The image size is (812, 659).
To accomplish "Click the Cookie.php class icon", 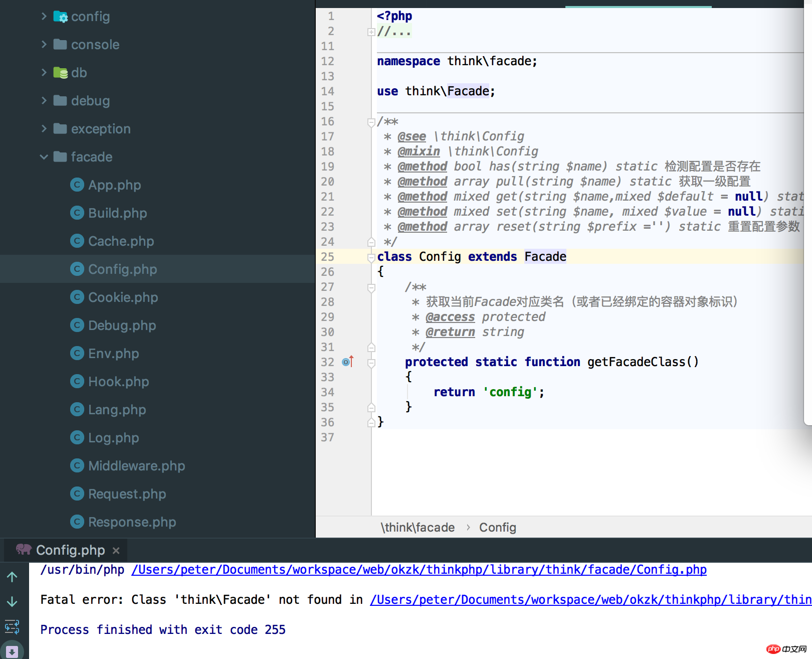I will point(77,297).
